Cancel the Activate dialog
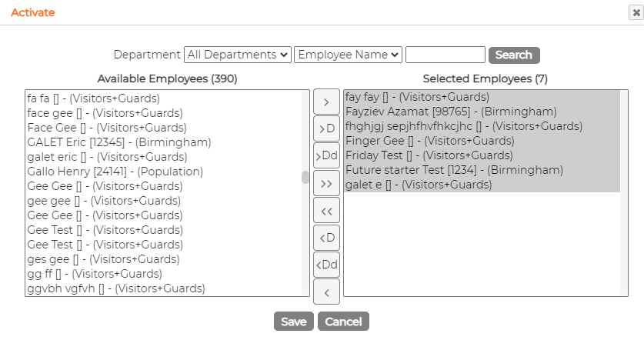Viewport: 644px width, 340px height. coord(343,321)
